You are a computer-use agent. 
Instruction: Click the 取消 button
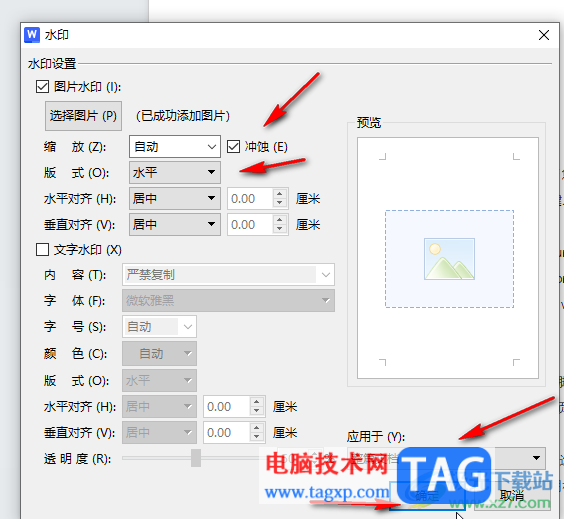coord(512,496)
